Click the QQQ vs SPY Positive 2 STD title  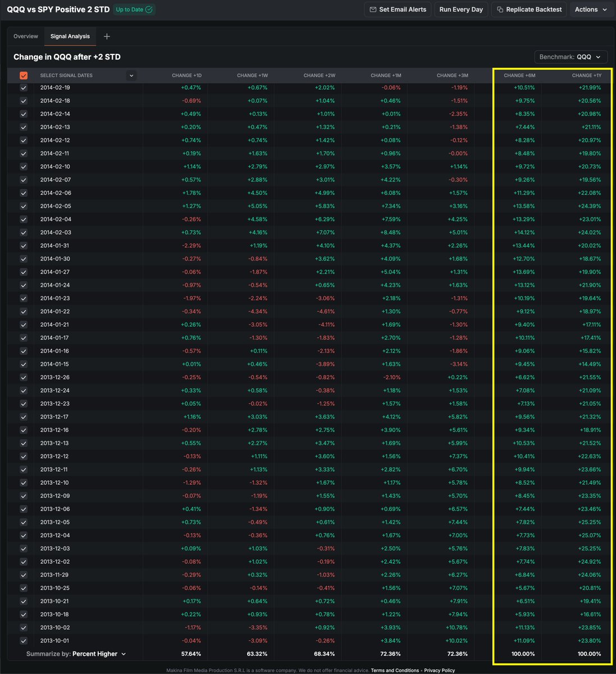(58, 10)
